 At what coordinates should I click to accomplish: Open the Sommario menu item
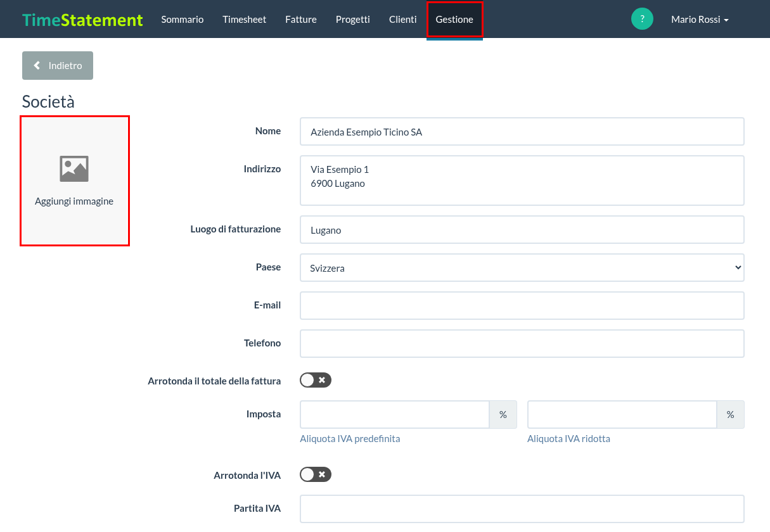(183, 20)
